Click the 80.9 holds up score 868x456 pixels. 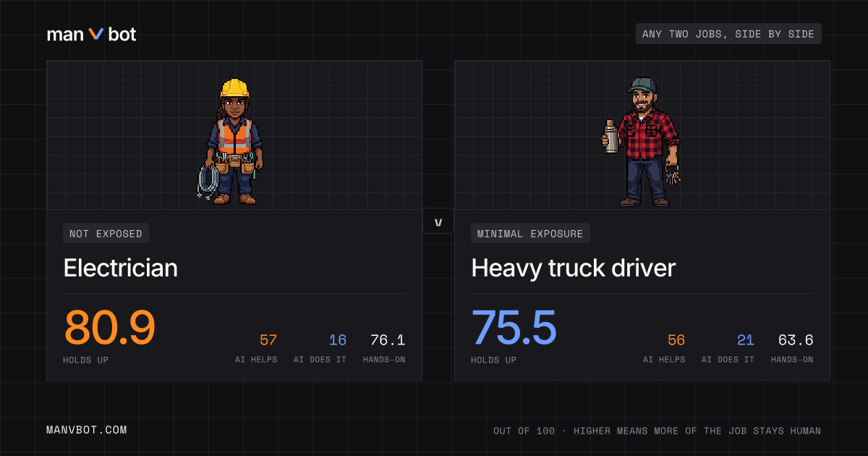click(x=110, y=327)
